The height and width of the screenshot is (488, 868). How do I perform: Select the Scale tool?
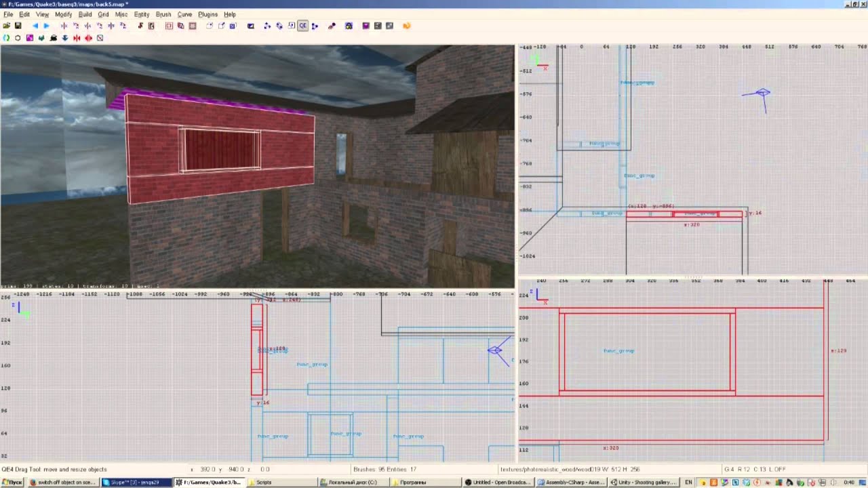[291, 26]
